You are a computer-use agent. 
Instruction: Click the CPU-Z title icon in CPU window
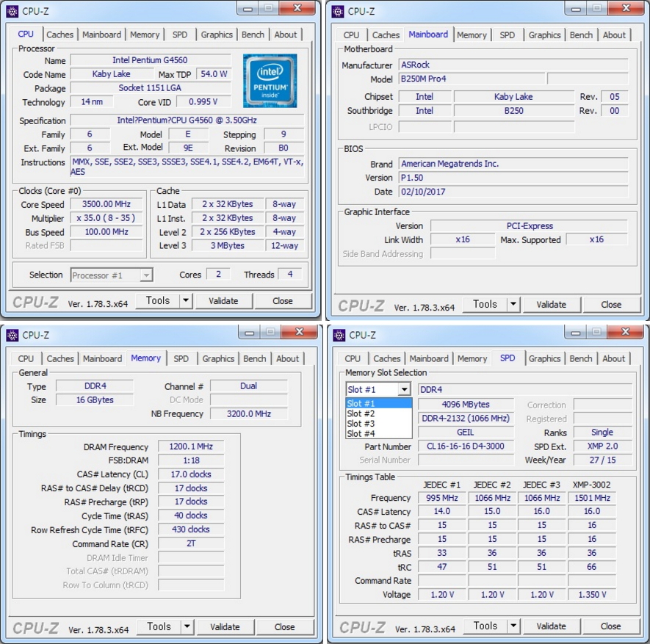tap(12, 11)
